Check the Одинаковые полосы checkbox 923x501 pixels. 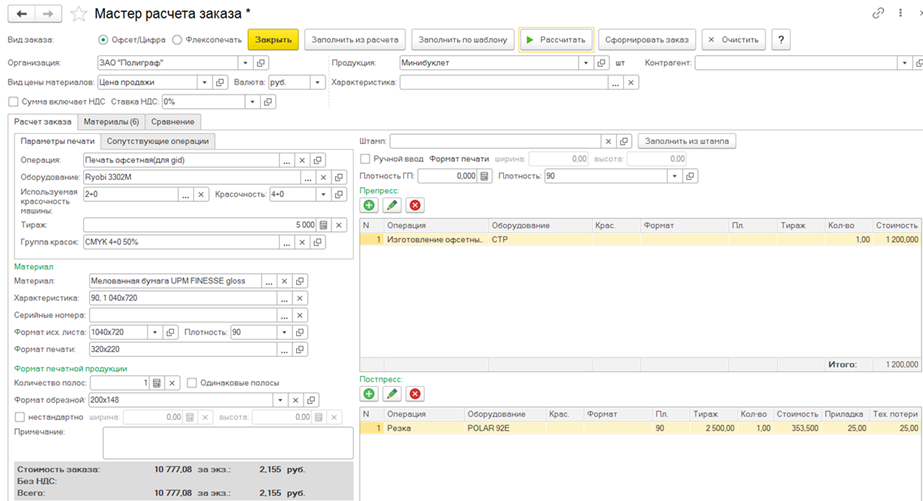tap(192, 382)
